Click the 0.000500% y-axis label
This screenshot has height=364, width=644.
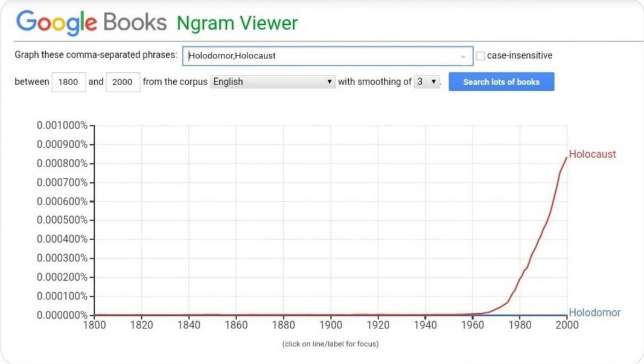[x=62, y=220]
